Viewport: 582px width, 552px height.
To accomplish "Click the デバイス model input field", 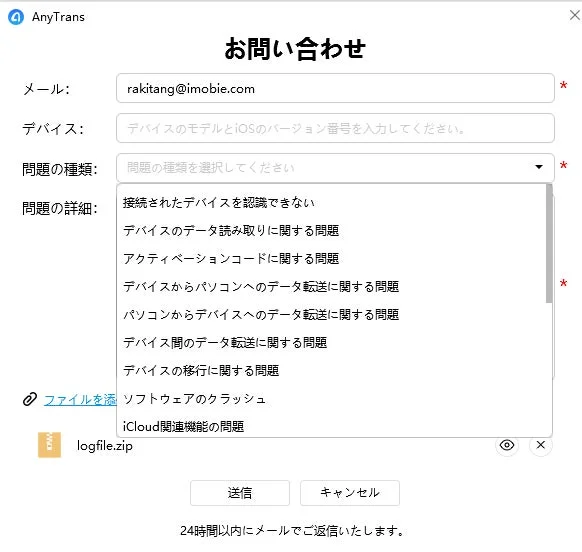I will tap(335, 128).
